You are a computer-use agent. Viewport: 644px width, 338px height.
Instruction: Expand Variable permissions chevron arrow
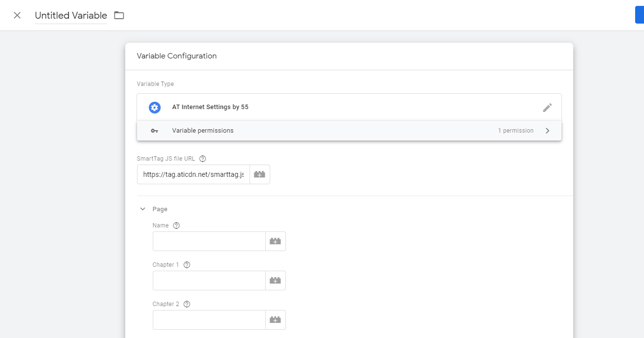pyautogui.click(x=547, y=131)
